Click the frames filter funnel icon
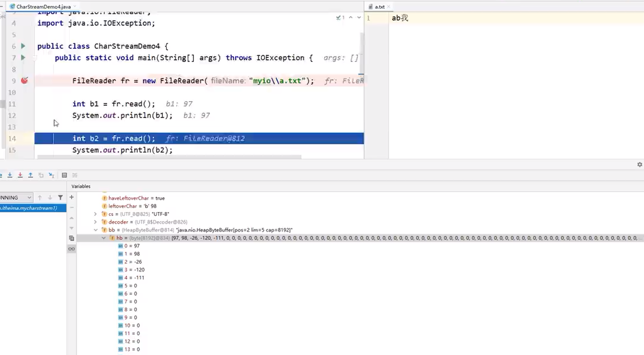 [x=60, y=197]
